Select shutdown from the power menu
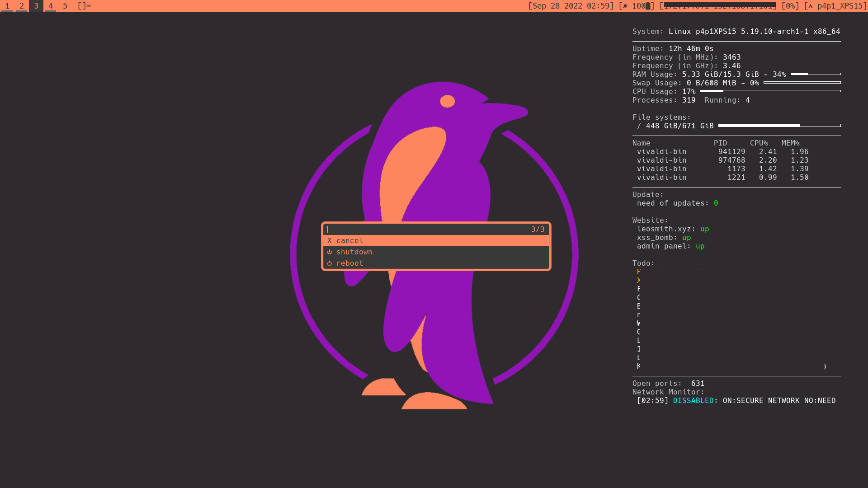This screenshot has height=488, width=868. click(x=354, y=252)
